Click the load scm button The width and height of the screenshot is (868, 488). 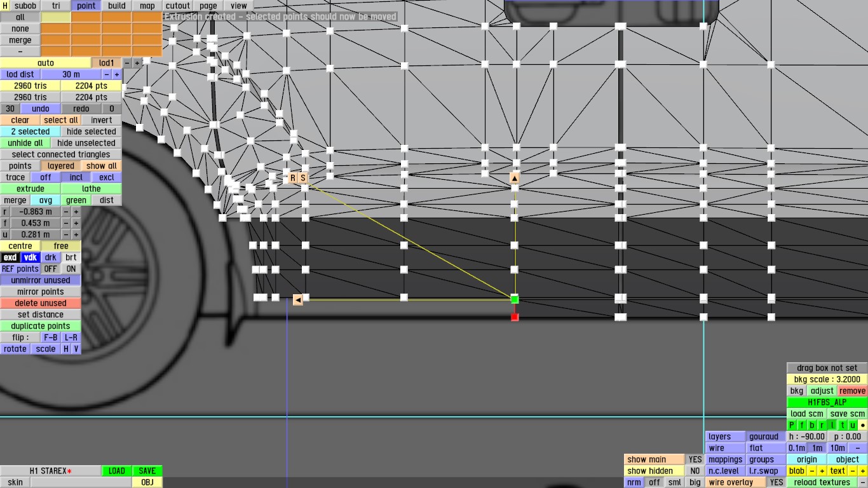point(807,414)
